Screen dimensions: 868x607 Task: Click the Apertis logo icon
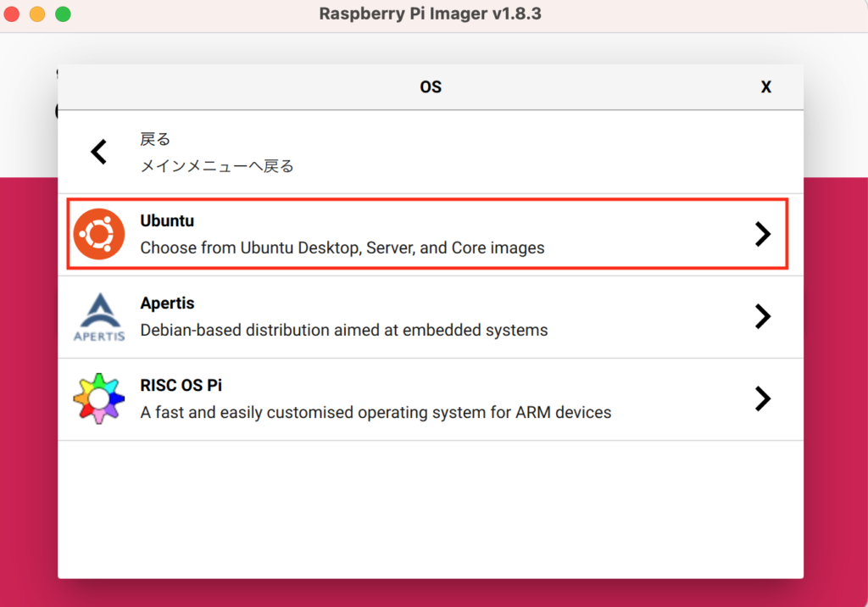(99, 317)
